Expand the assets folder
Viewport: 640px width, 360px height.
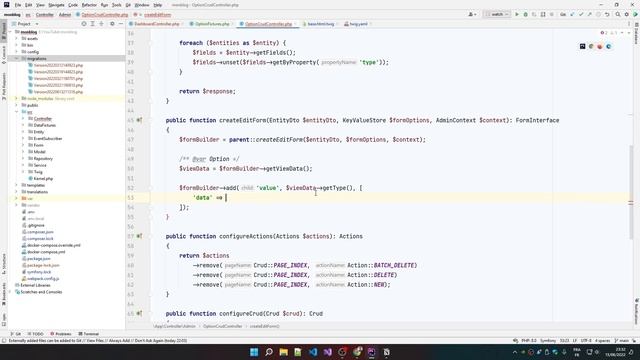16,39
